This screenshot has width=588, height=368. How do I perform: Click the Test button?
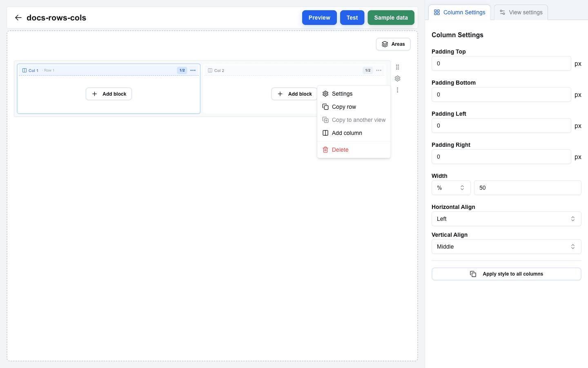tap(352, 18)
